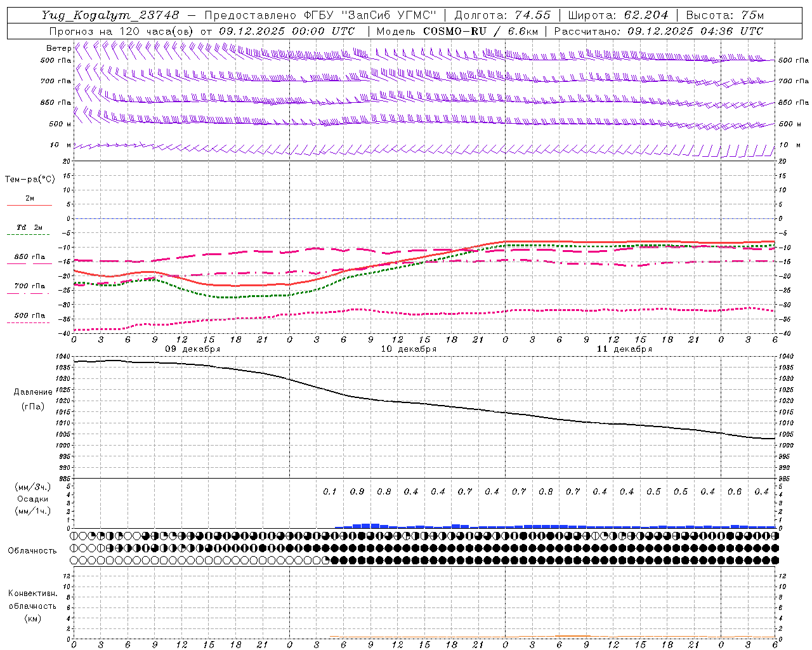812x650 pixels.
Task: Click the Тем-ра(°C) panel label
Action: pyautogui.click(x=30, y=180)
